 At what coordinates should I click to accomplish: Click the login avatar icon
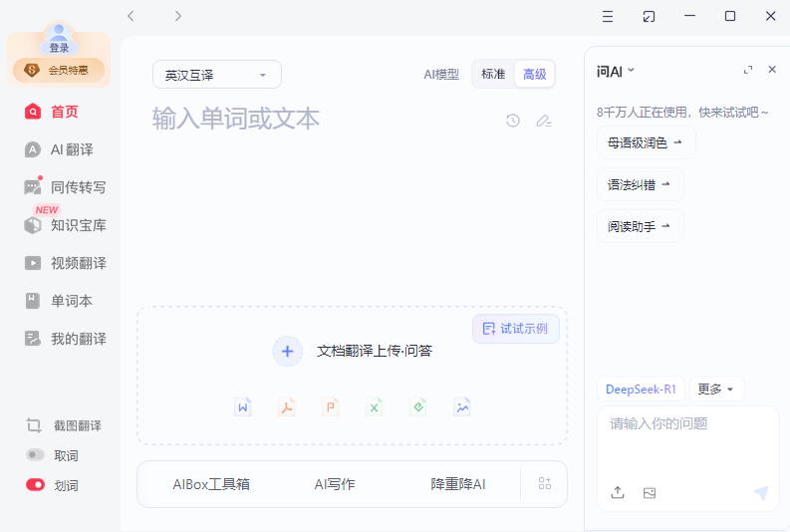[59, 33]
